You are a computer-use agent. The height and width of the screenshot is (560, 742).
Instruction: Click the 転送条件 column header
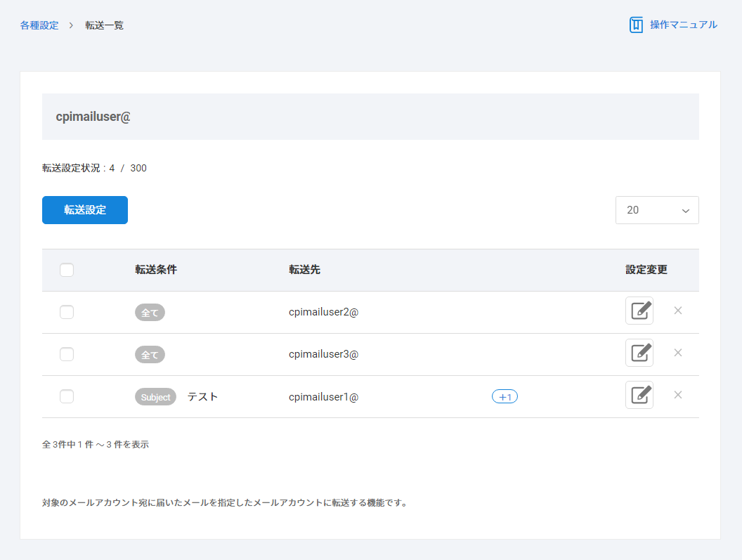coord(156,270)
